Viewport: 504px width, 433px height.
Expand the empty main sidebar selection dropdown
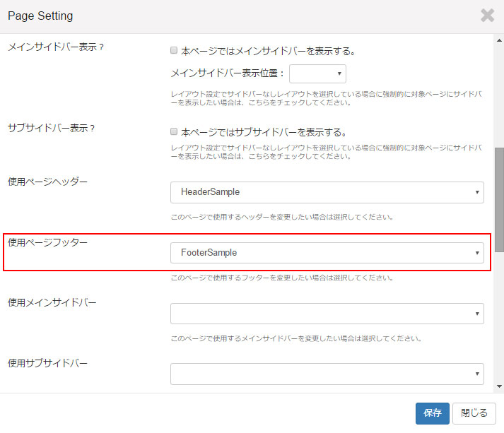327,314
